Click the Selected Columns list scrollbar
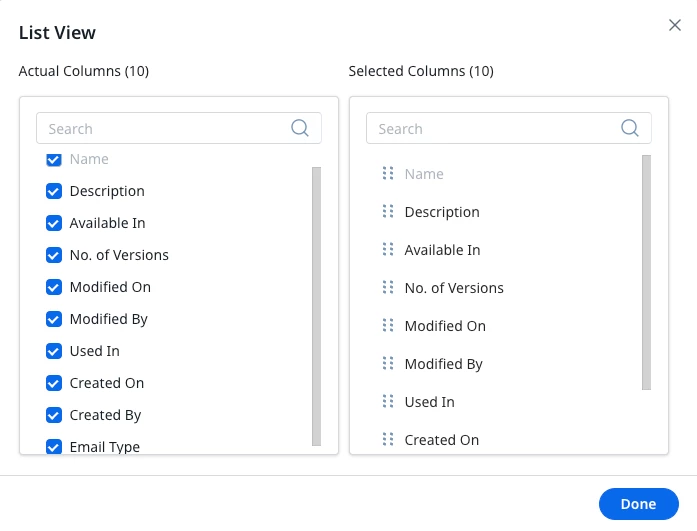697x531 pixels. click(x=646, y=272)
